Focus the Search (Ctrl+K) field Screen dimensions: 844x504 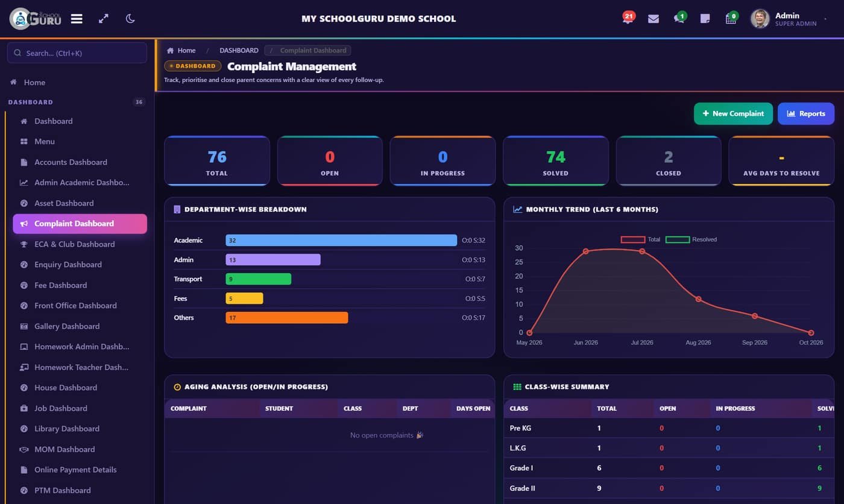(x=77, y=53)
